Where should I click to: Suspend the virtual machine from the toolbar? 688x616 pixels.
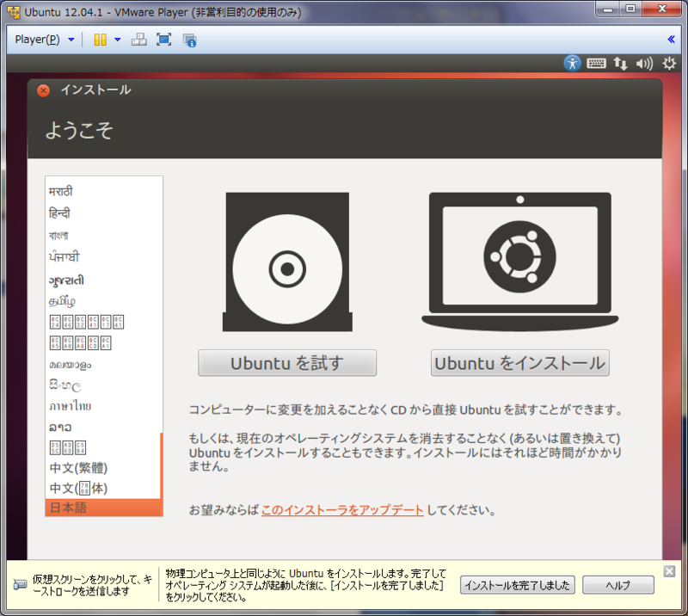pyautogui.click(x=99, y=40)
